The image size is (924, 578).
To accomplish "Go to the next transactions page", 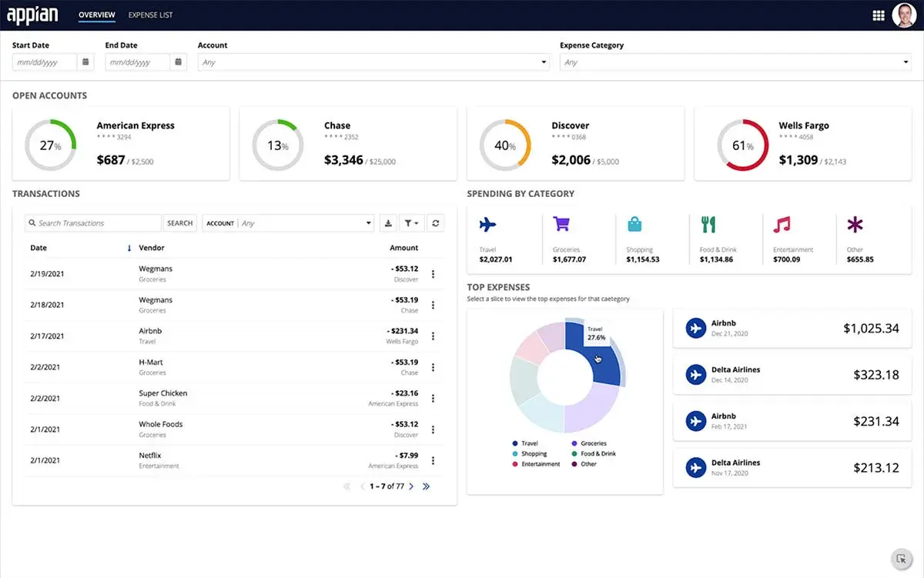I will (x=411, y=486).
